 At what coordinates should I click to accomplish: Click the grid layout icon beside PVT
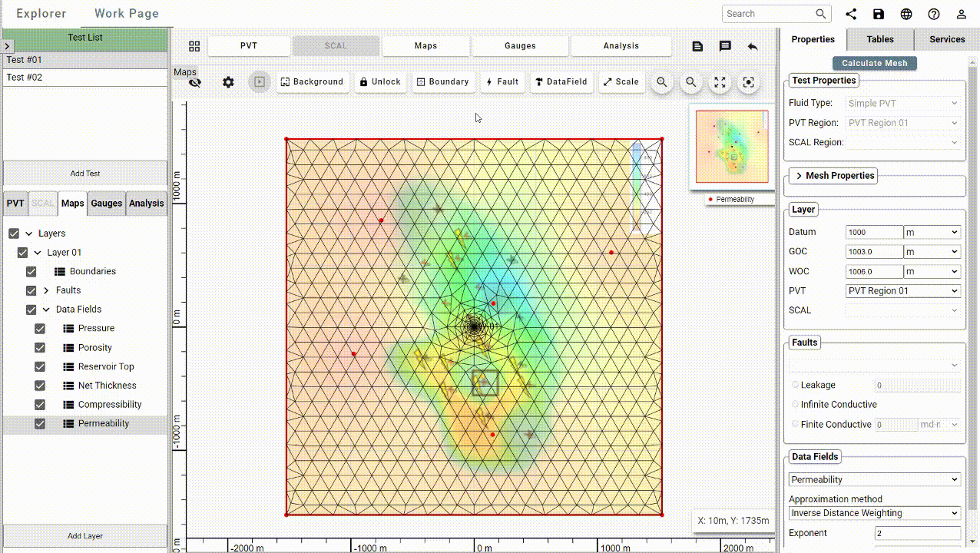click(x=194, y=46)
